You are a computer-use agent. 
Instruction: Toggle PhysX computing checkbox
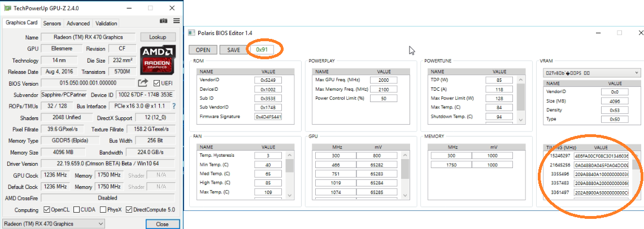pyautogui.click(x=103, y=210)
